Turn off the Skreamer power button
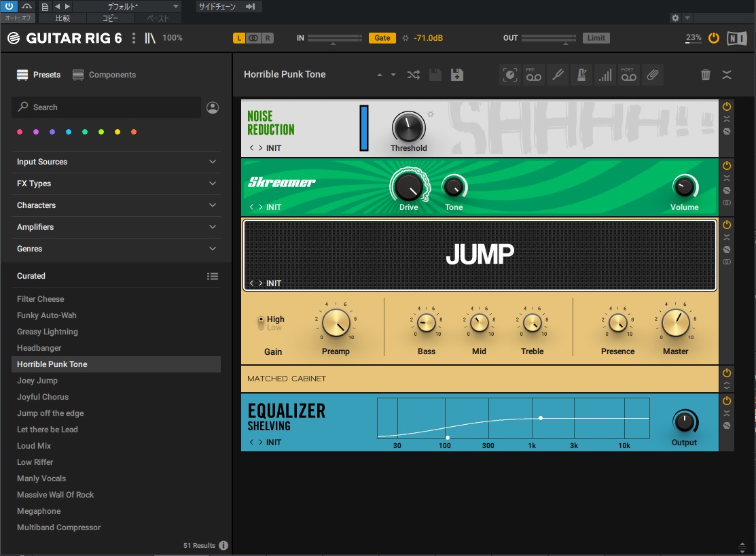 pyautogui.click(x=727, y=166)
